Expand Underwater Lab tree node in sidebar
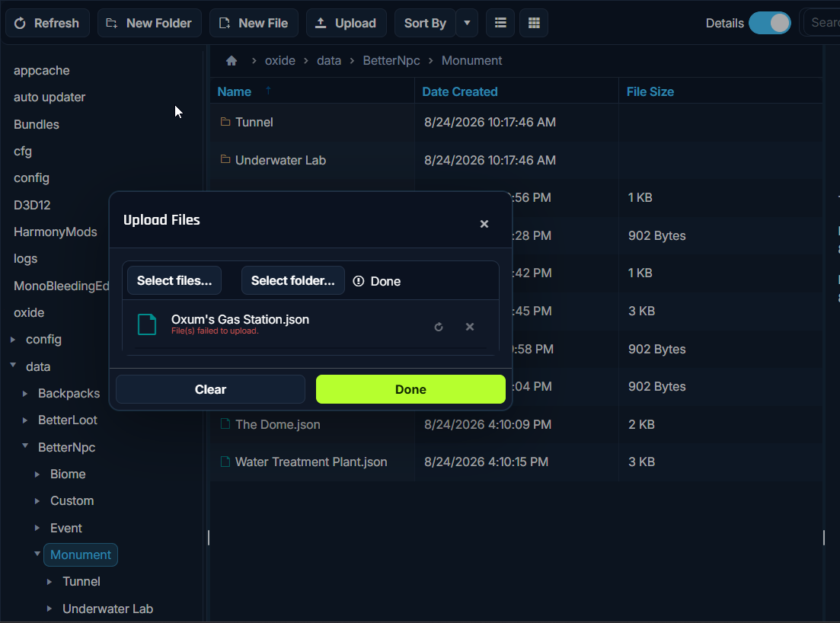Viewport: 840px width, 623px height. pyautogui.click(x=50, y=609)
